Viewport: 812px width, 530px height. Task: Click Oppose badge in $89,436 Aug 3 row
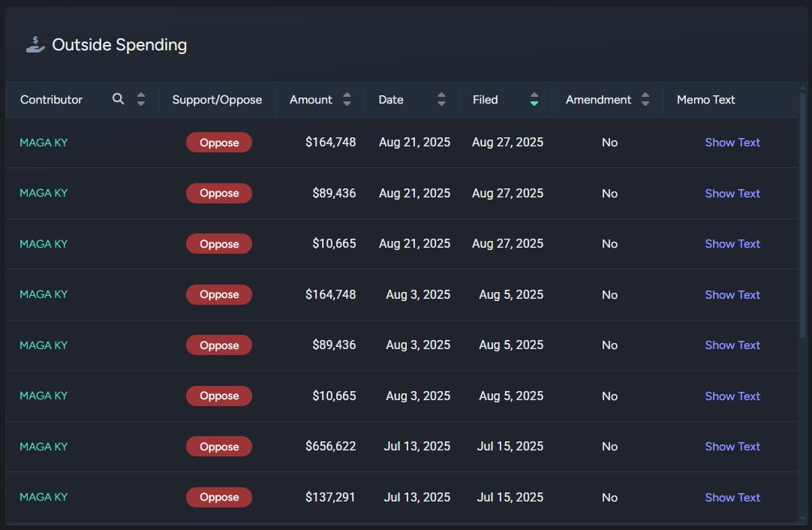(x=219, y=345)
